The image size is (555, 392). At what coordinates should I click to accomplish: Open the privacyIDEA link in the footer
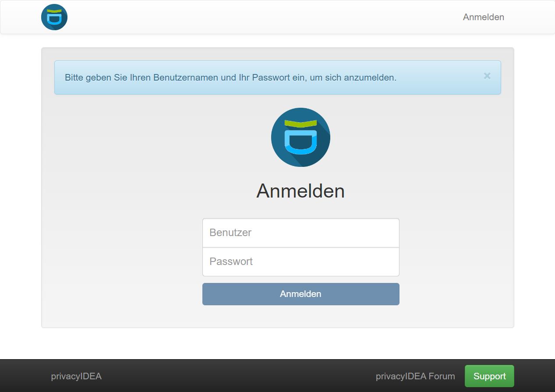coord(76,376)
